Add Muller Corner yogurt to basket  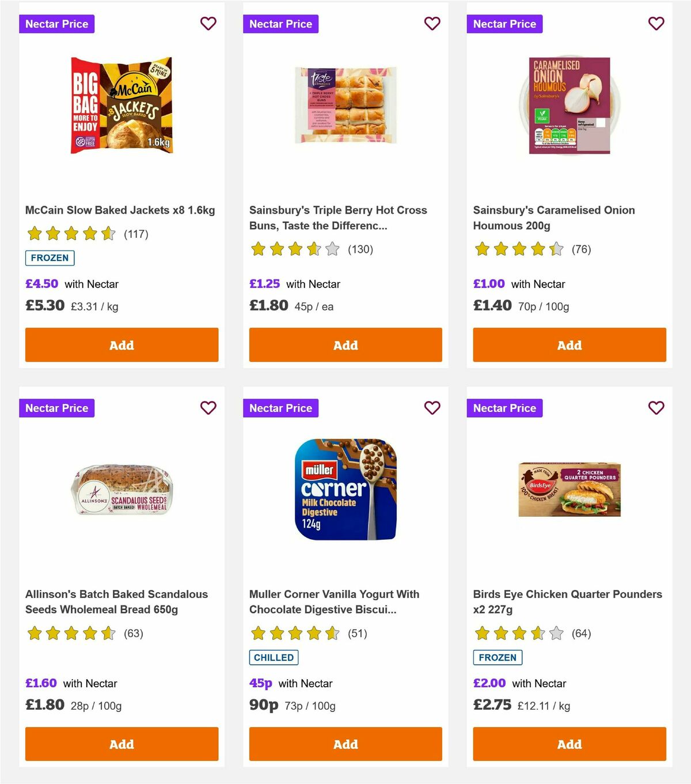click(345, 744)
